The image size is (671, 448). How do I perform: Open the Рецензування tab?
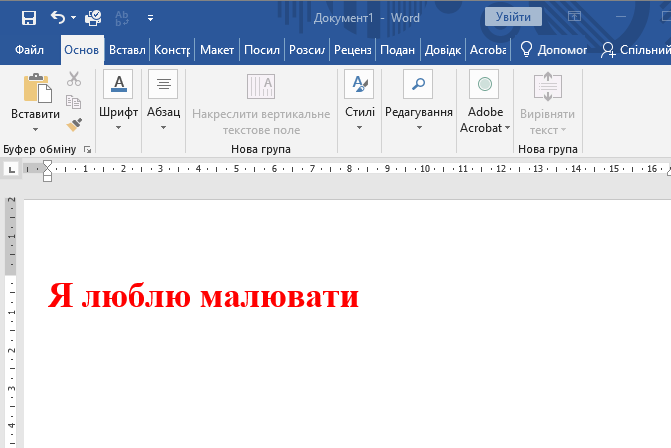pos(353,50)
